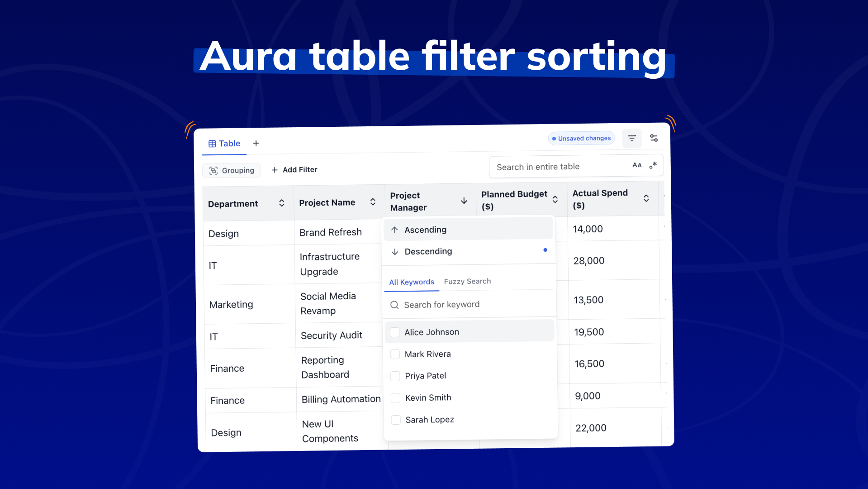Select the Sarah Lopez checkbox
Image resolution: width=868 pixels, height=489 pixels.
396,420
